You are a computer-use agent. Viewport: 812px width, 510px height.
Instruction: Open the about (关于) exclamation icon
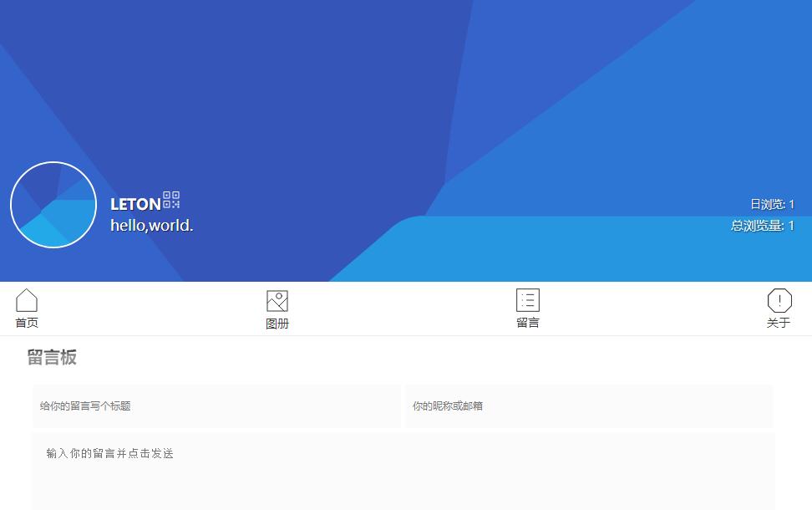tap(779, 300)
